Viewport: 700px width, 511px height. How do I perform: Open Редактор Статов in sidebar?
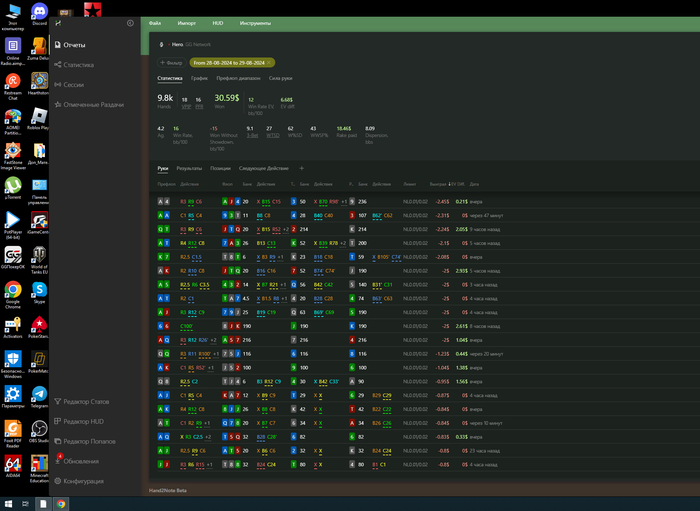pyautogui.click(x=81, y=401)
